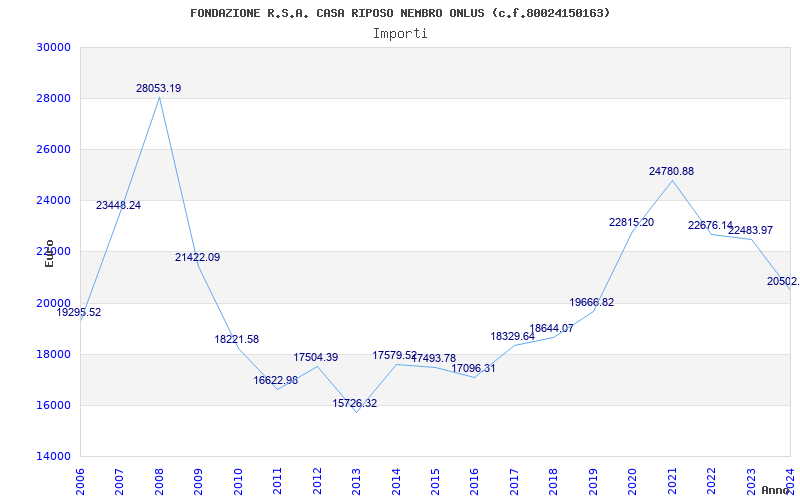Click the 24000 y-axis tick label
Image resolution: width=800 pixels, height=500 pixels.
click(x=53, y=201)
